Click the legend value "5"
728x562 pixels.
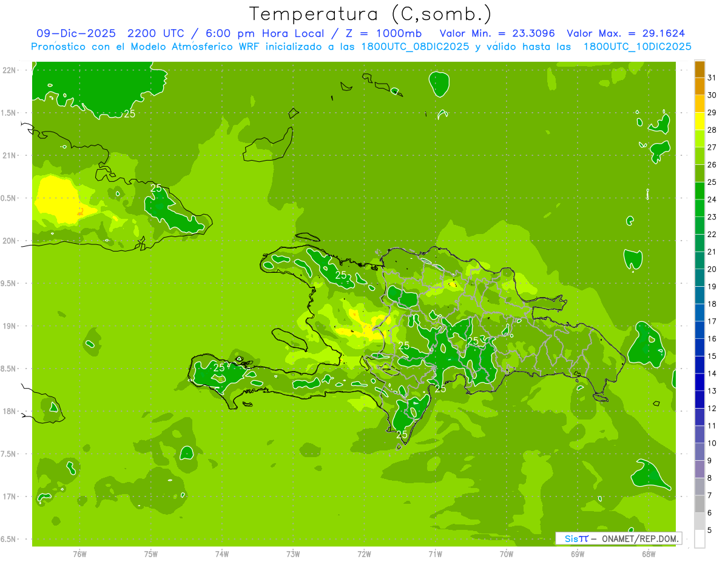[709, 530]
